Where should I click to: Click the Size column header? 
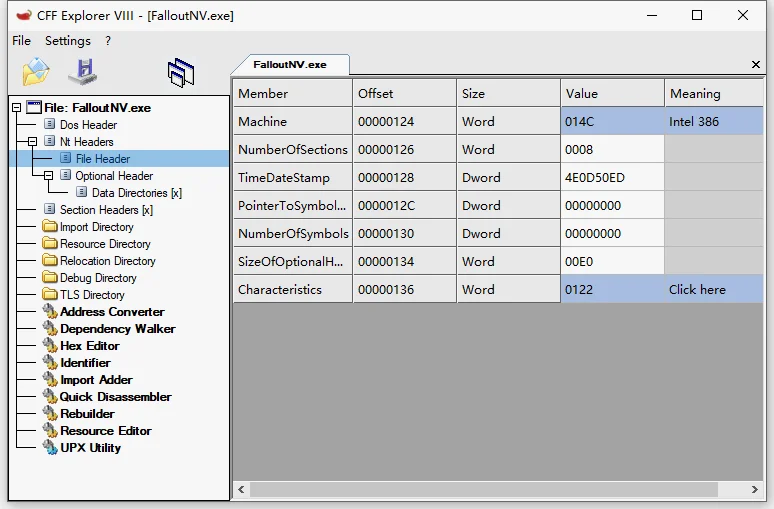[x=508, y=93]
